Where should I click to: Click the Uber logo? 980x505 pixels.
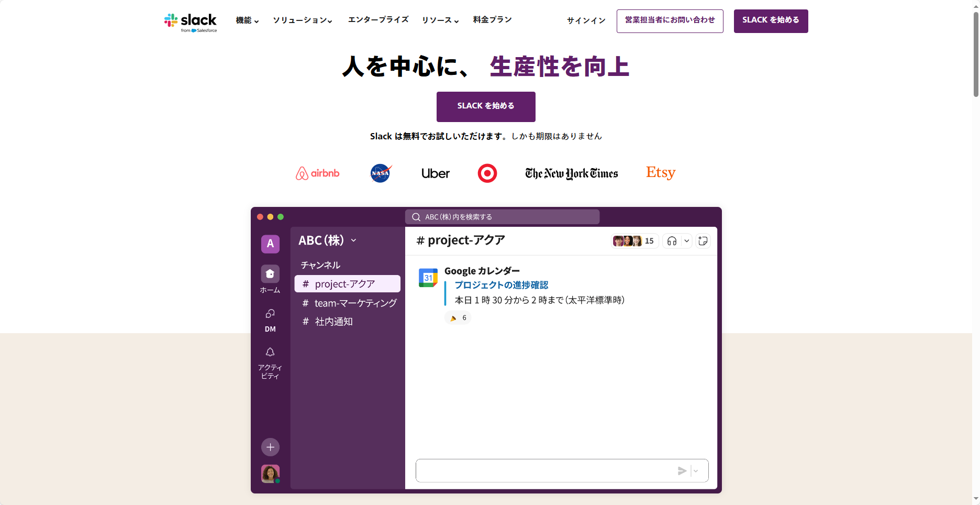pyautogui.click(x=436, y=173)
